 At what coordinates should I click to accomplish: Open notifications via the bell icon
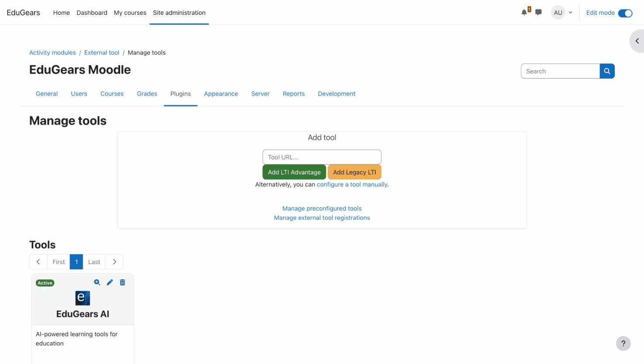click(x=523, y=12)
